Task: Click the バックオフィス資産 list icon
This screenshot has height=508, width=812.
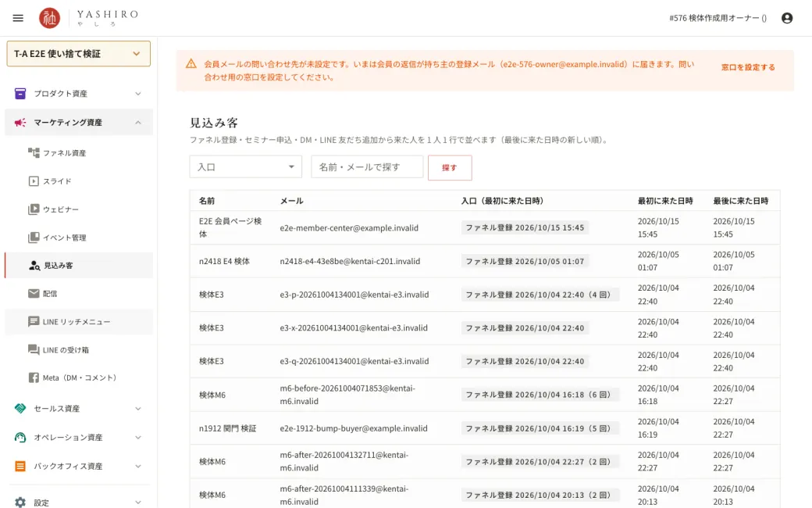Action: 20,466
